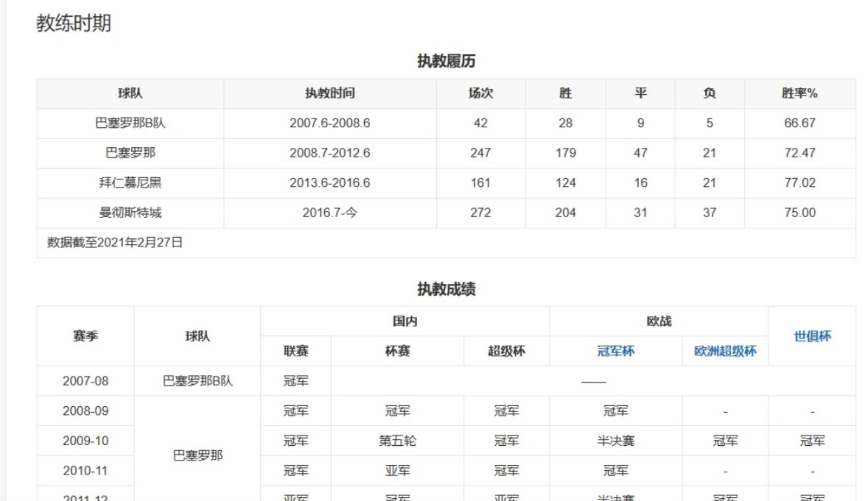
Task: Select 巴塞罗那B队 in the 执教成绩 table
Action: click(198, 381)
